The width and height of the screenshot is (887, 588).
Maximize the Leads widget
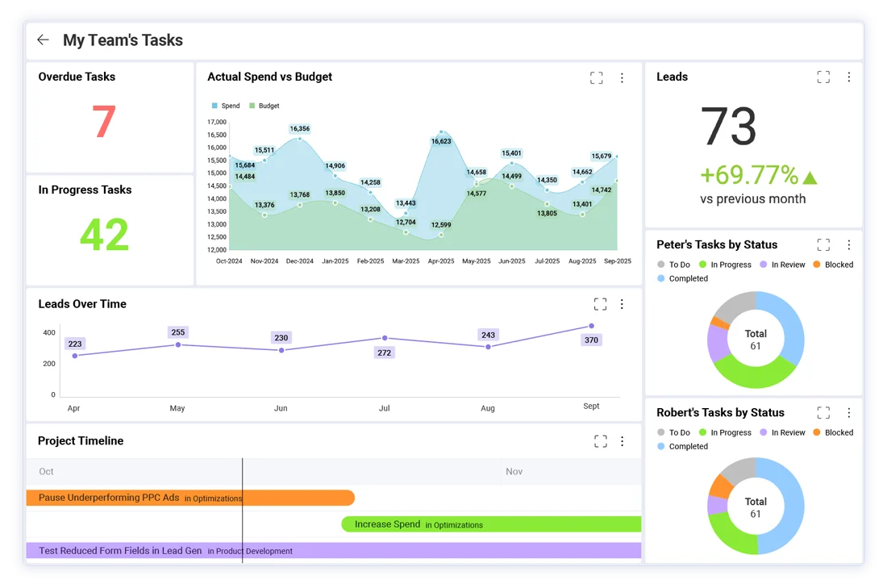pyautogui.click(x=822, y=77)
